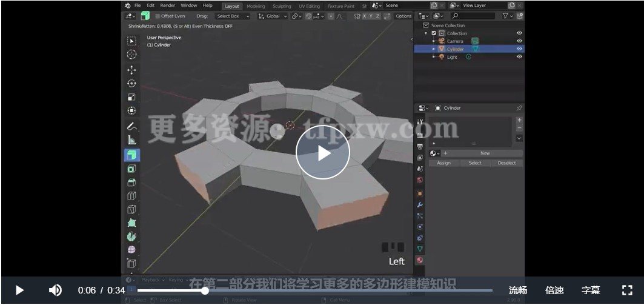This screenshot has width=644, height=305.
Task: Select the Annotate pencil tool
Action: pos(131,126)
